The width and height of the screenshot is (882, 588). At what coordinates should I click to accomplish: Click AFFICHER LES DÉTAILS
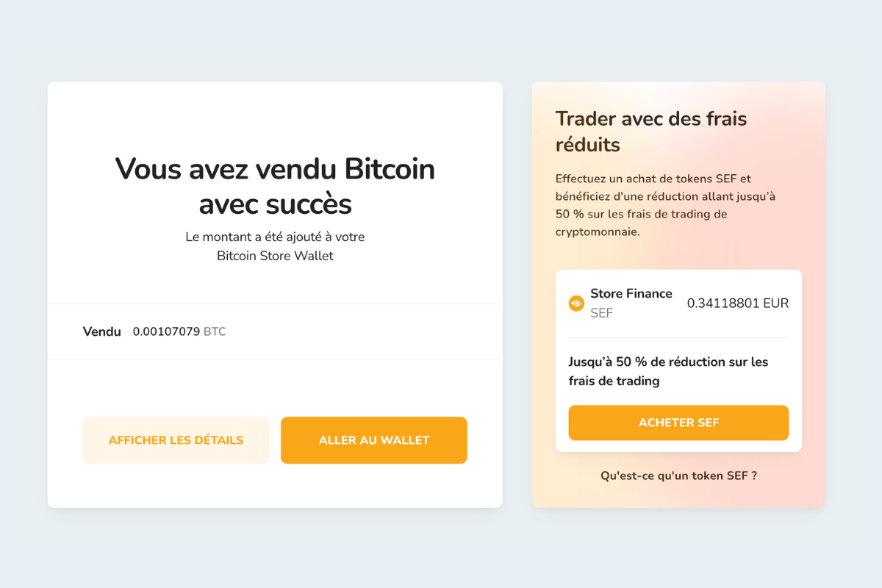coord(176,440)
